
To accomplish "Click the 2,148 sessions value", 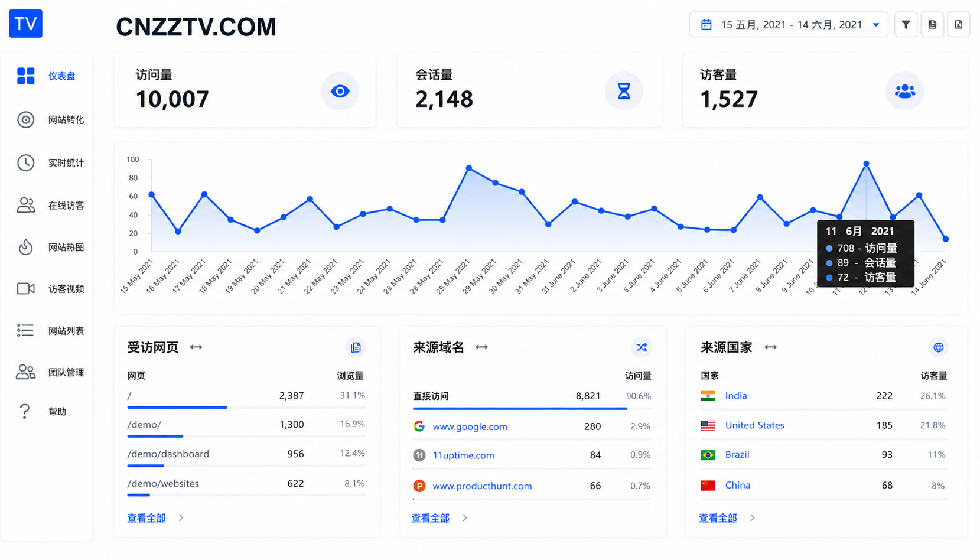I will pyautogui.click(x=444, y=99).
